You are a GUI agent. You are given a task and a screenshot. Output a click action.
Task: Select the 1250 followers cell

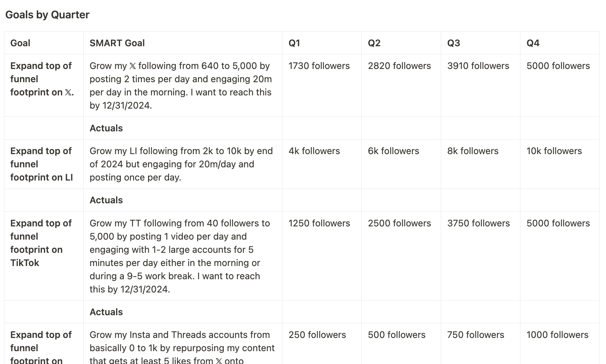pyautogui.click(x=322, y=256)
